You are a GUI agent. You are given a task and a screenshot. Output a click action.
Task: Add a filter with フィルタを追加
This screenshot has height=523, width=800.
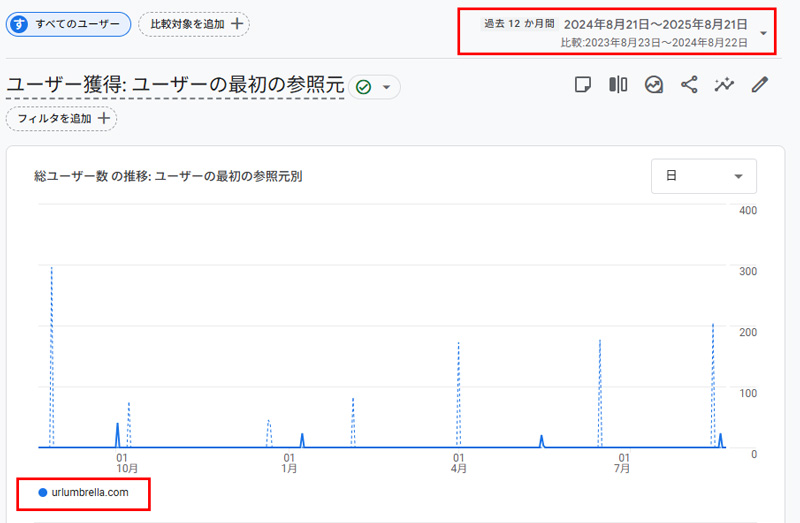61,118
